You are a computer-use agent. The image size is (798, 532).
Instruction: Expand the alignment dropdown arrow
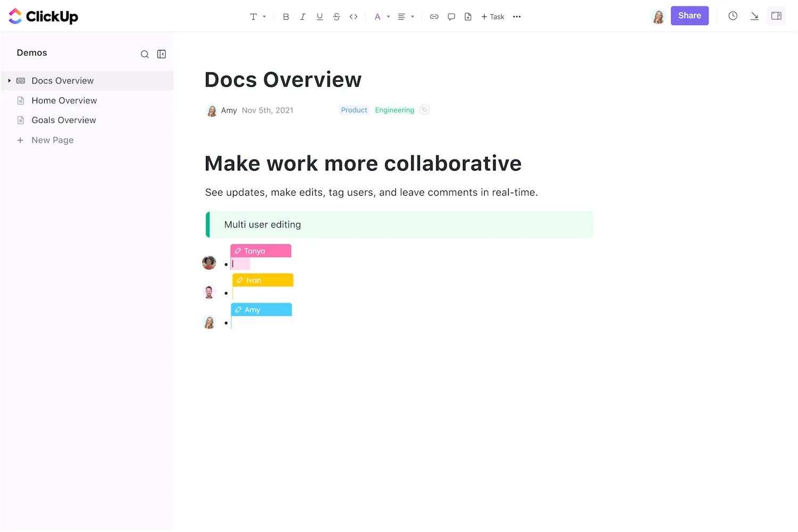click(413, 16)
